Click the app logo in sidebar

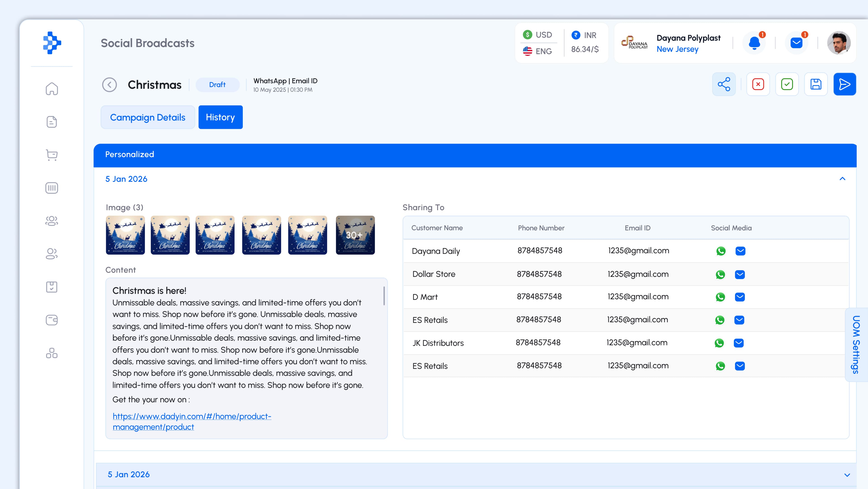(x=52, y=43)
